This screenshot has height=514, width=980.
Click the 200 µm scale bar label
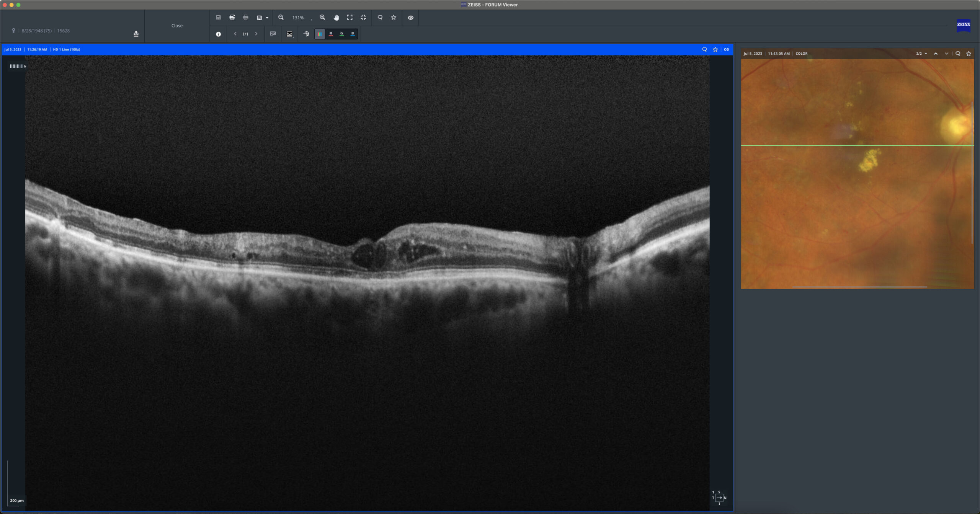pyautogui.click(x=17, y=501)
